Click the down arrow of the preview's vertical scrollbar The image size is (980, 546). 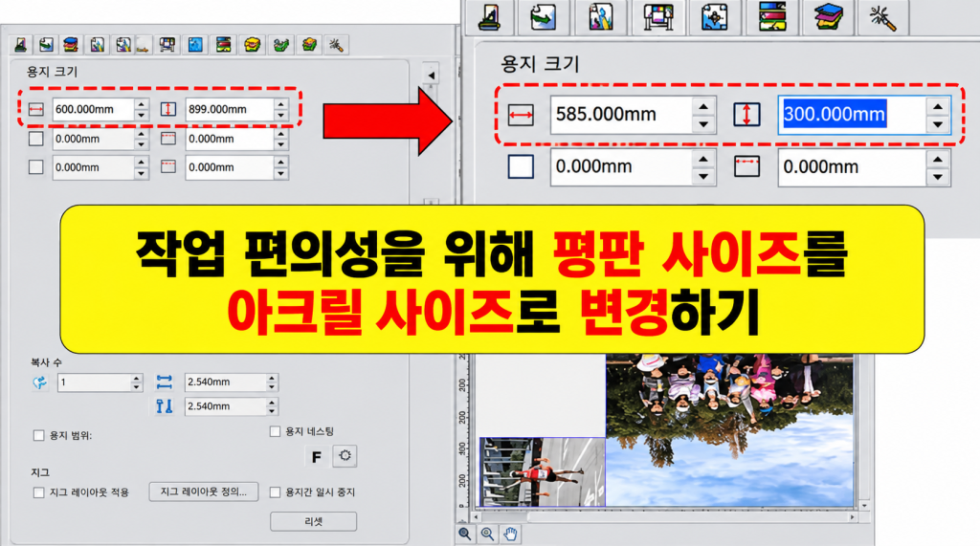click(x=864, y=506)
